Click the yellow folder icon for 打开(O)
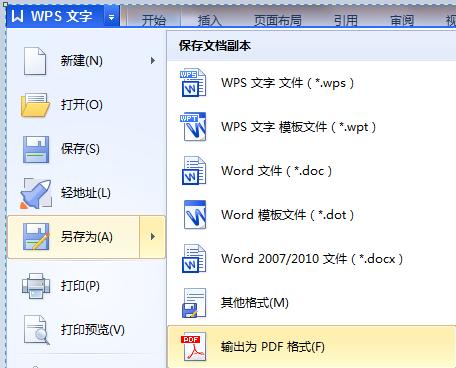 (x=35, y=105)
